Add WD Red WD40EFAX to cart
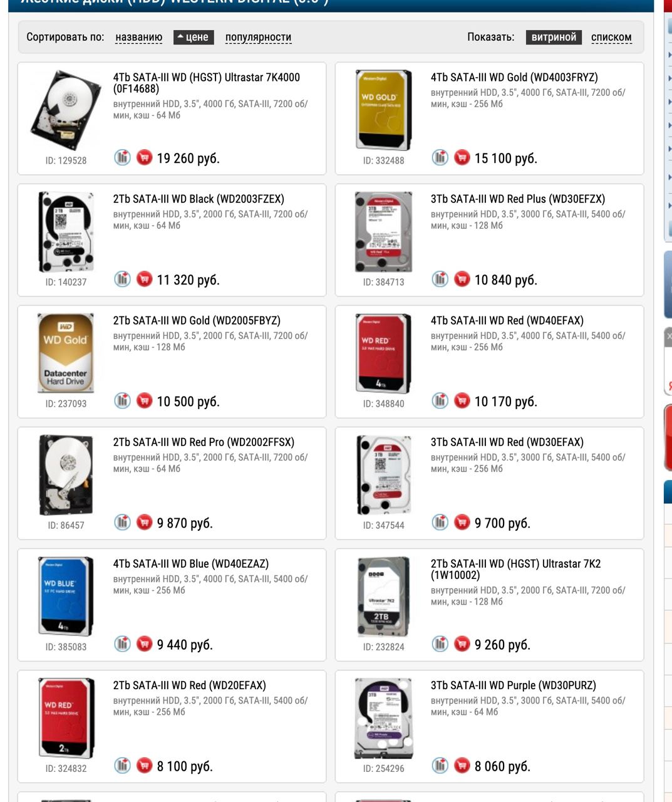Image resolution: width=672 pixels, height=802 pixels. (462, 400)
